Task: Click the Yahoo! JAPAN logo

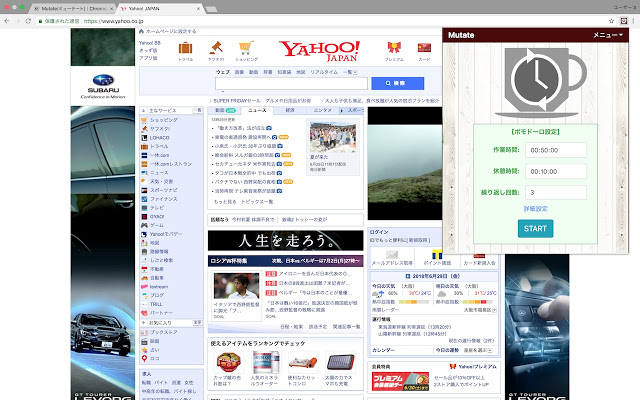Action: click(319, 51)
